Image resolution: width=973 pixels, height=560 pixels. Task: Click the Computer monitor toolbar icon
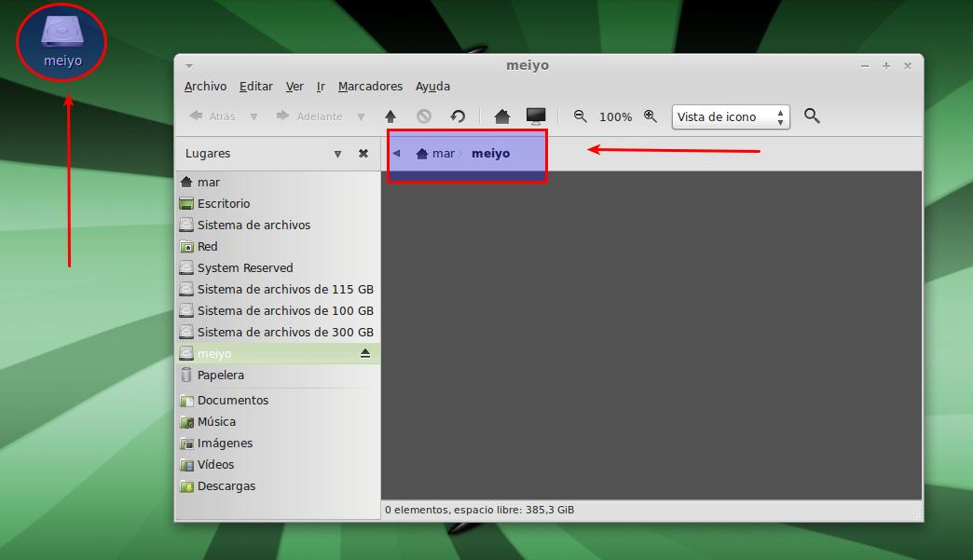click(x=536, y=116)
